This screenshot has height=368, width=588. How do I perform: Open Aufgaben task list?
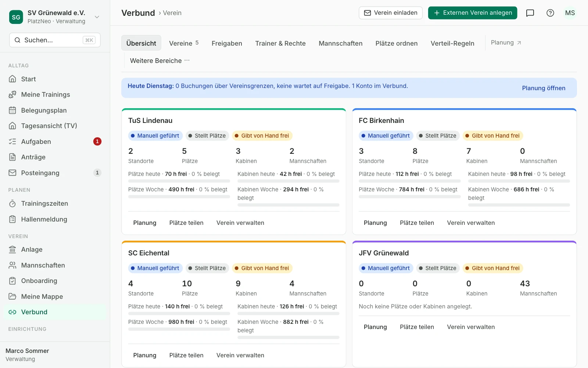(x=55, y=142)
